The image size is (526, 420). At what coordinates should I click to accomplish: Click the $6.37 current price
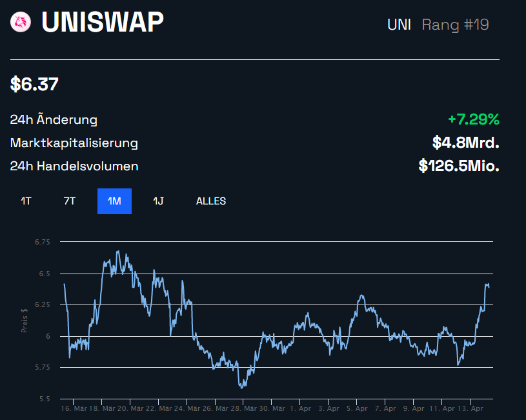coord(32,84)
